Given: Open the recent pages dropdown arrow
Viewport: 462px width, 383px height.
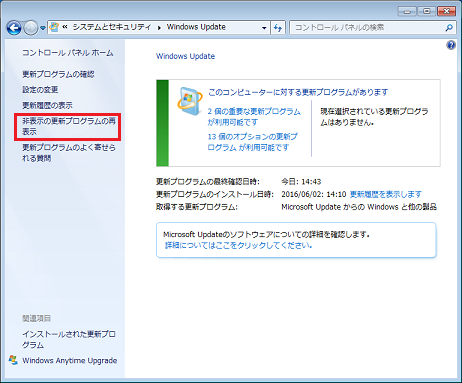Looking at the screenshot, I should point(43,28).
